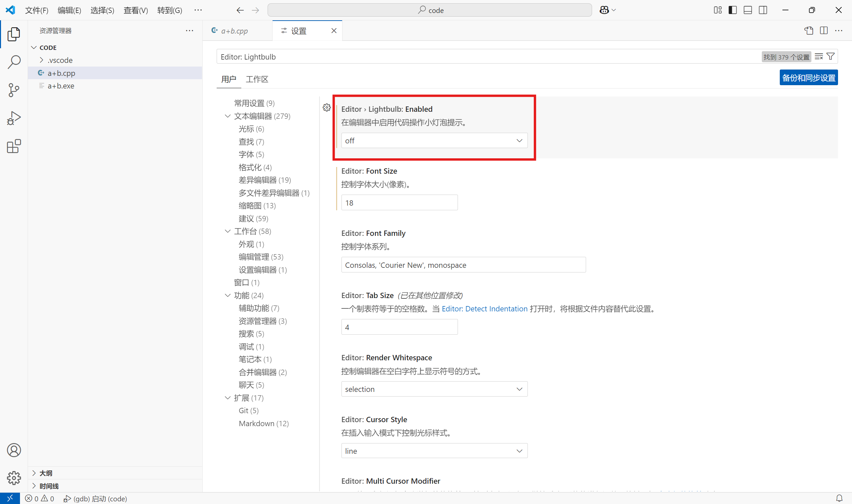Screen dimensions: 852x504
Task: Open the Source Control view
Action: coord(14,90)
